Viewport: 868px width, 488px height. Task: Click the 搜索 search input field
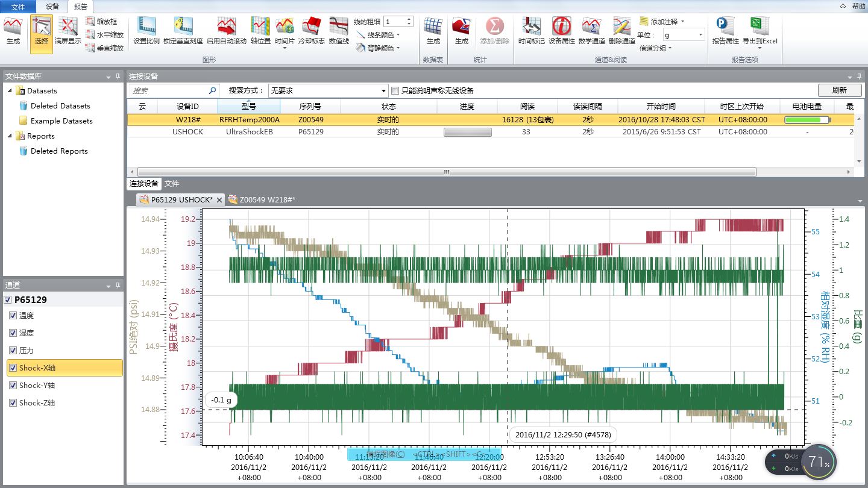point(169,91)
